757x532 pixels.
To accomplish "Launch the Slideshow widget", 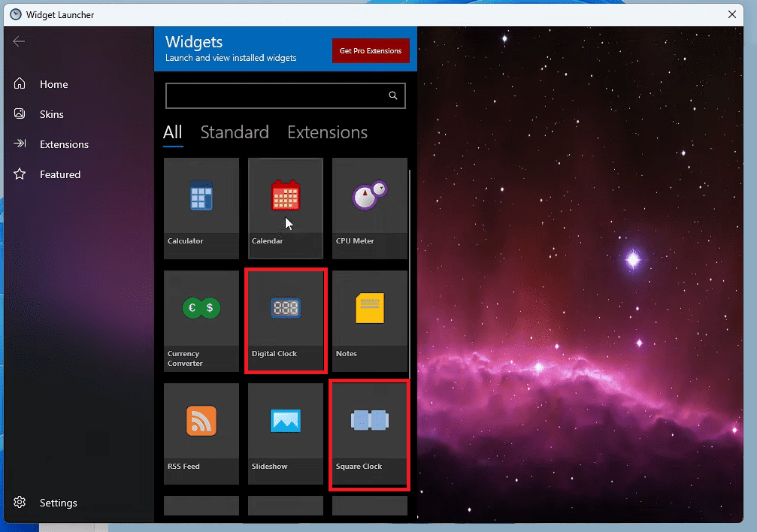I will click(286, 425).
